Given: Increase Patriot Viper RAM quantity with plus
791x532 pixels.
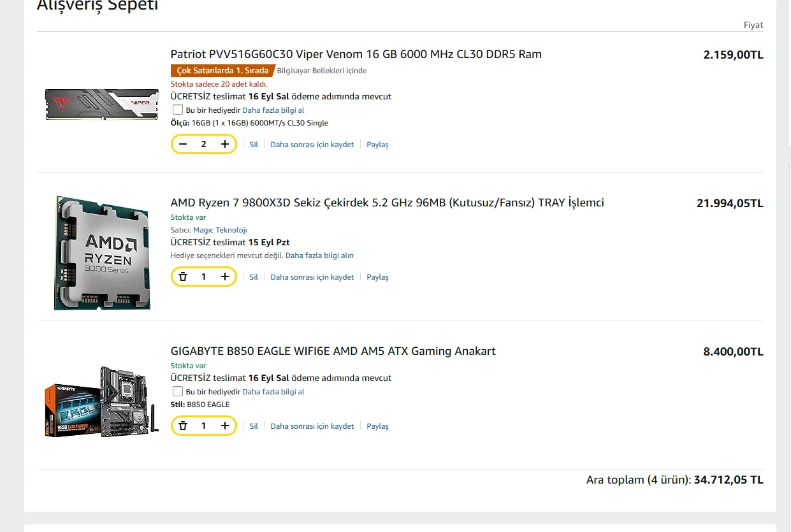Looking at the screenshot, I should [x=225, y=145].
